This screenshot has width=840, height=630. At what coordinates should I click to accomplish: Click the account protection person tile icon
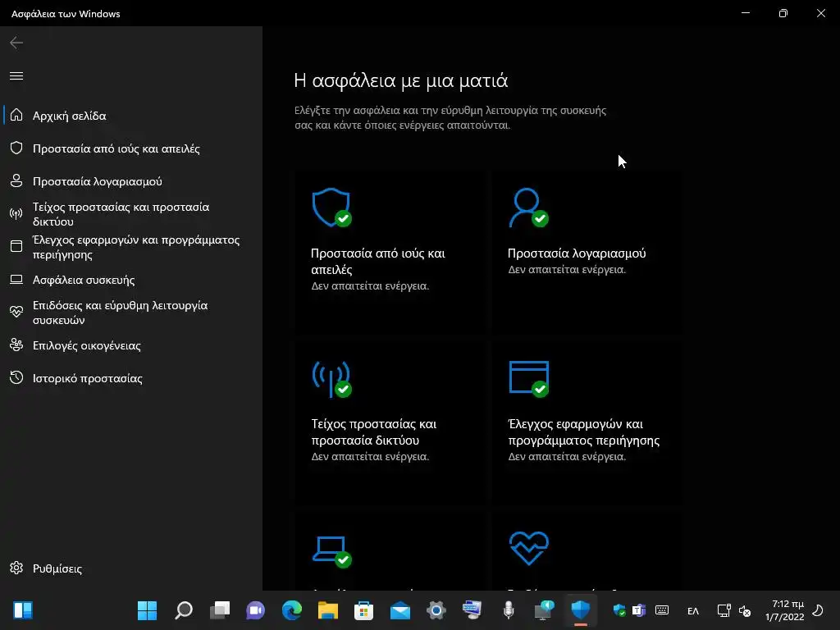(528, 208)
